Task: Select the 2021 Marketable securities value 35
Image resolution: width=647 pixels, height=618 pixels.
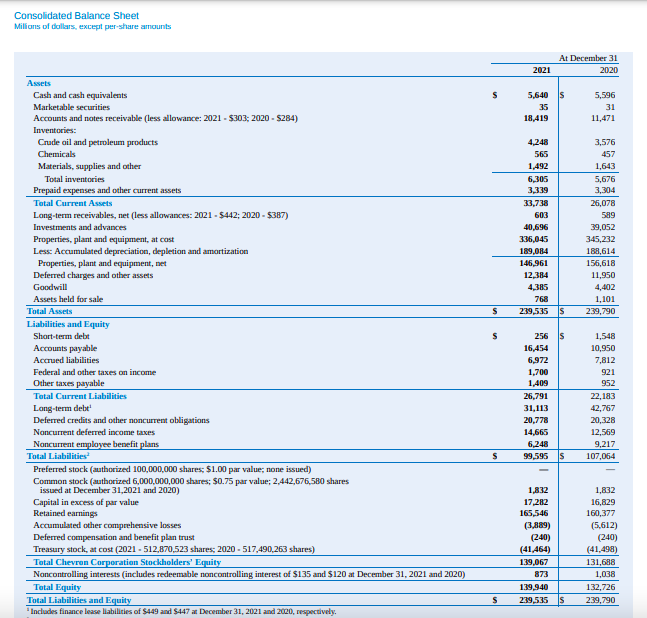Action: [x=543, y=107]
